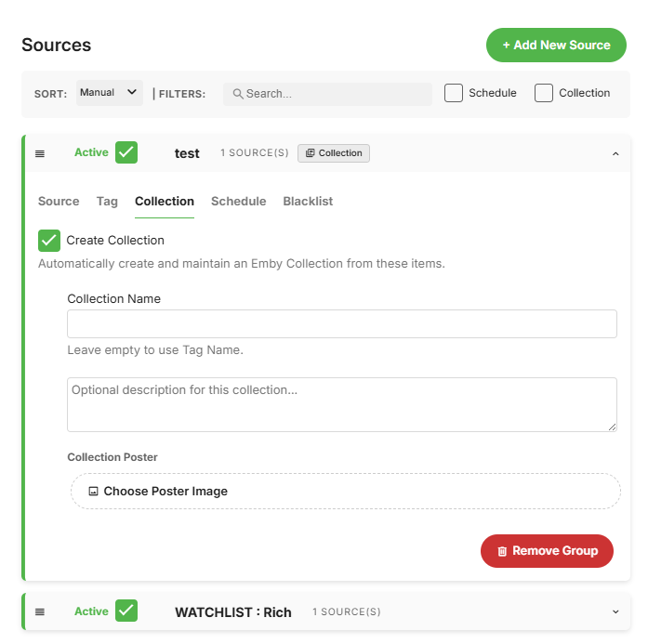Click the Add New Source button
The image size is (648, 644).
[556, 45]
